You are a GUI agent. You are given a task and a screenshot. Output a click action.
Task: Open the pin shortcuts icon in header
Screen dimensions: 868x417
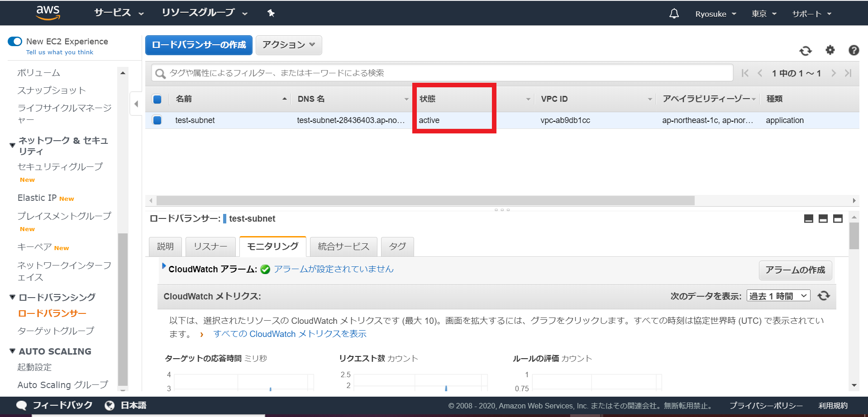(271, 13)
